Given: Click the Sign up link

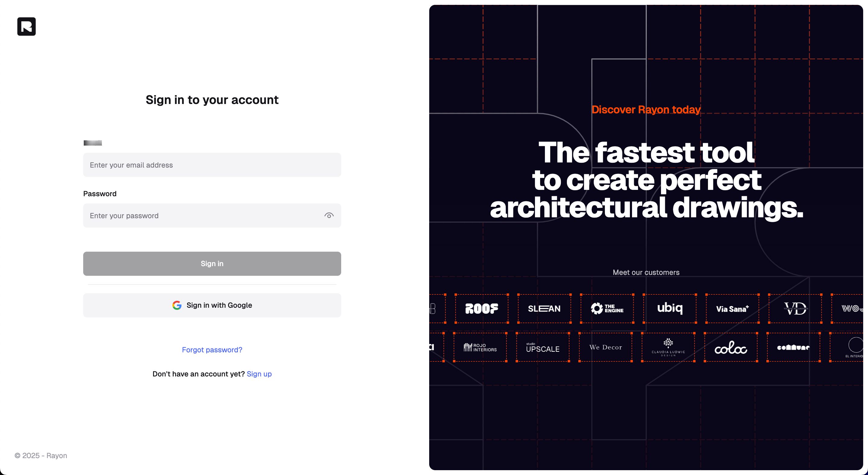Looking at the screenshot, I should (x=259, y=373).
